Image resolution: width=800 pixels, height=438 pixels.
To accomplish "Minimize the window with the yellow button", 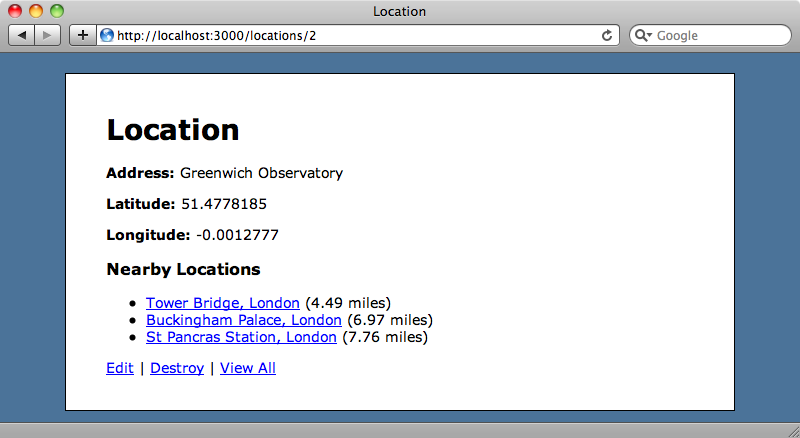I will (36, 11).
